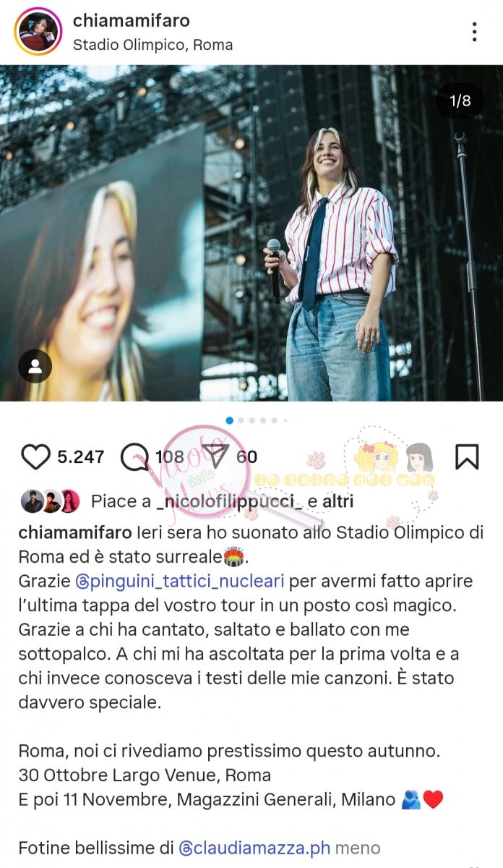Image resolution: width=503 pixels, height=868 pixels.
Task: Open Stadio Olimpico, Roma location
Action: (153, 45)
